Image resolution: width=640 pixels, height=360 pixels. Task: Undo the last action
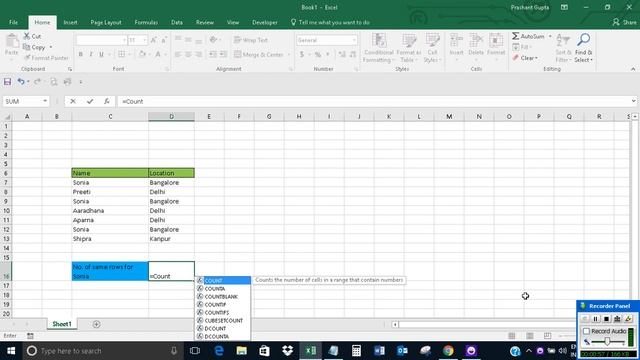pyautogui.click(x=20, y=82)
